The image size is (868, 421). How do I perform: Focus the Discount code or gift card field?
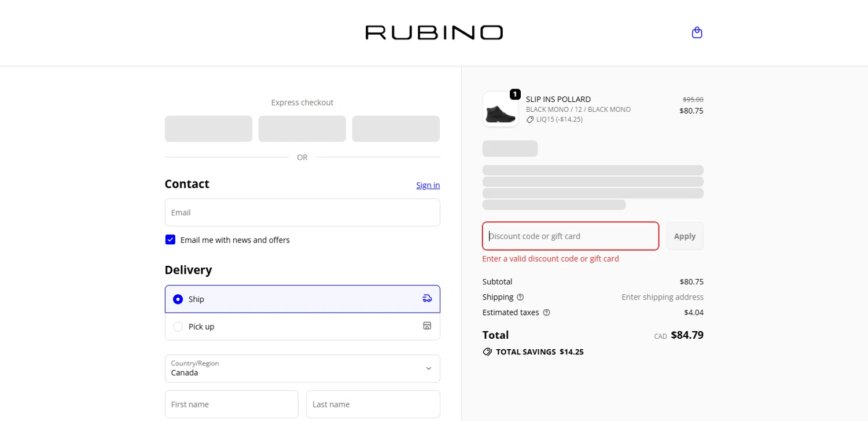571,236
